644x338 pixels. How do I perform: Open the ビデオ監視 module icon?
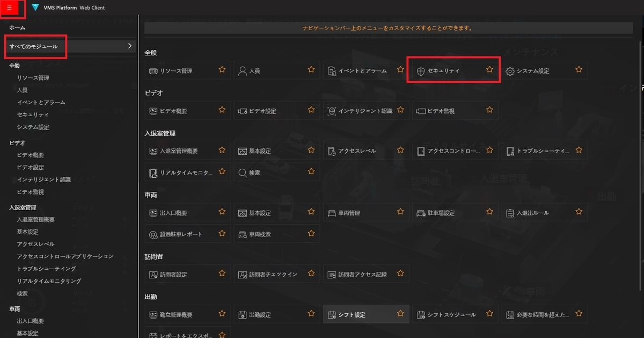coord(453,110)
